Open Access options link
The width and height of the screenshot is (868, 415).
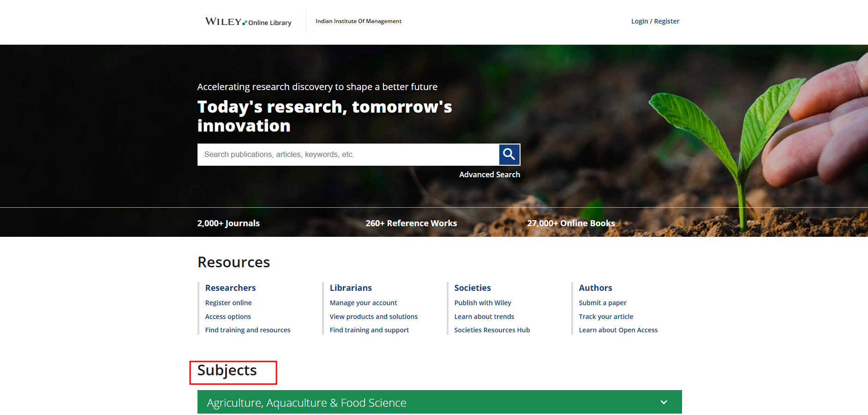point(228,317)
